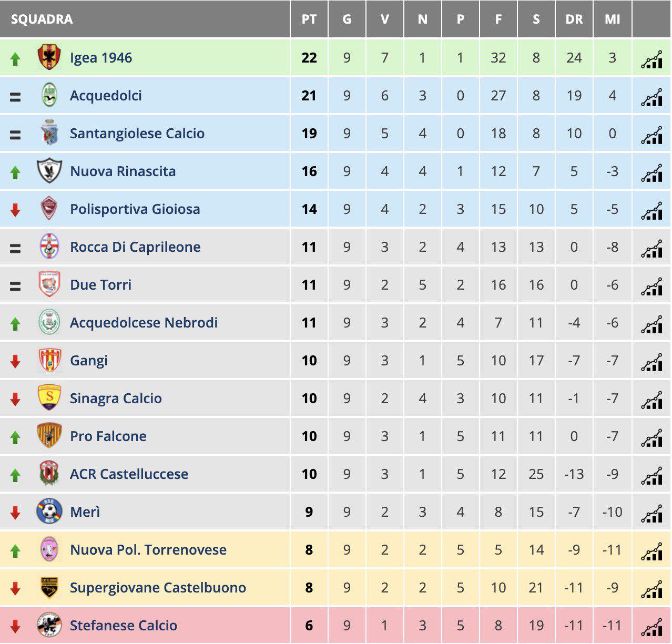The height and width of the screenshot is (644, 672).
Task: Sort the table by PT column header
Action: point(309,19)
